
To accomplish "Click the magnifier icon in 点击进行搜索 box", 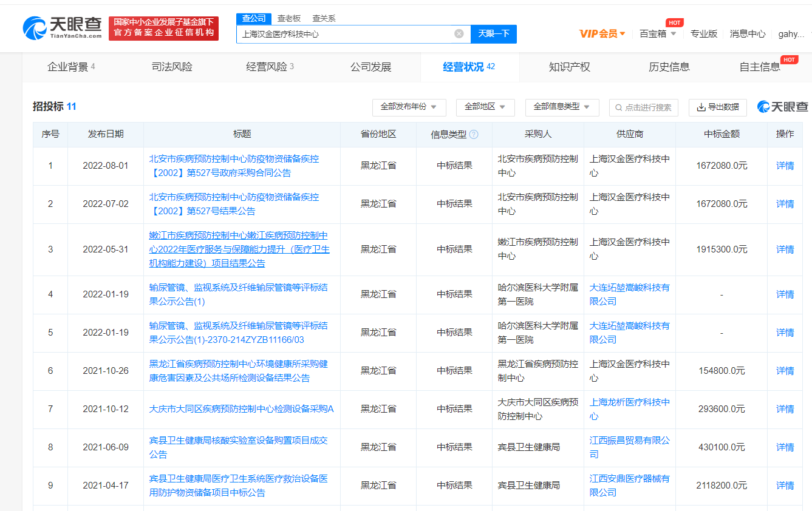I will click(619, 107).
